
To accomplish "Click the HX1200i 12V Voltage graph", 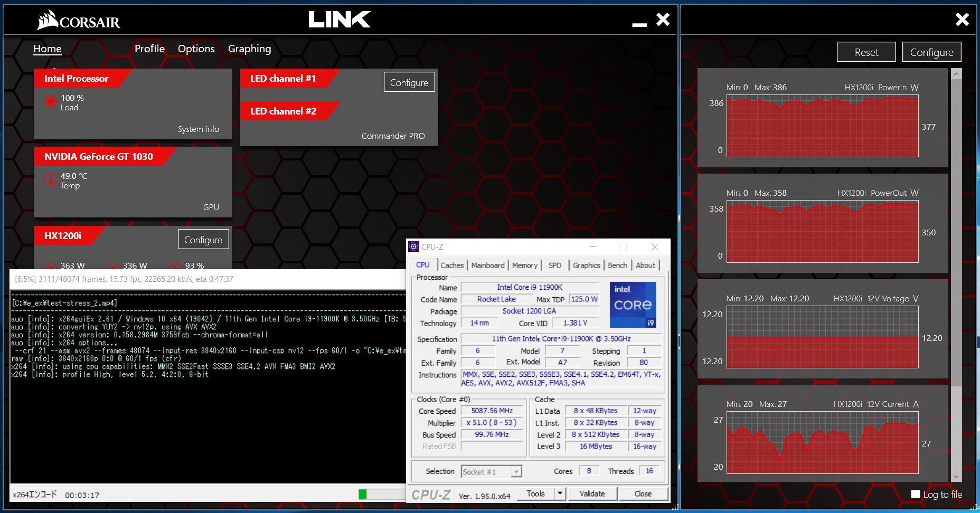I will [x=823, y=337].
